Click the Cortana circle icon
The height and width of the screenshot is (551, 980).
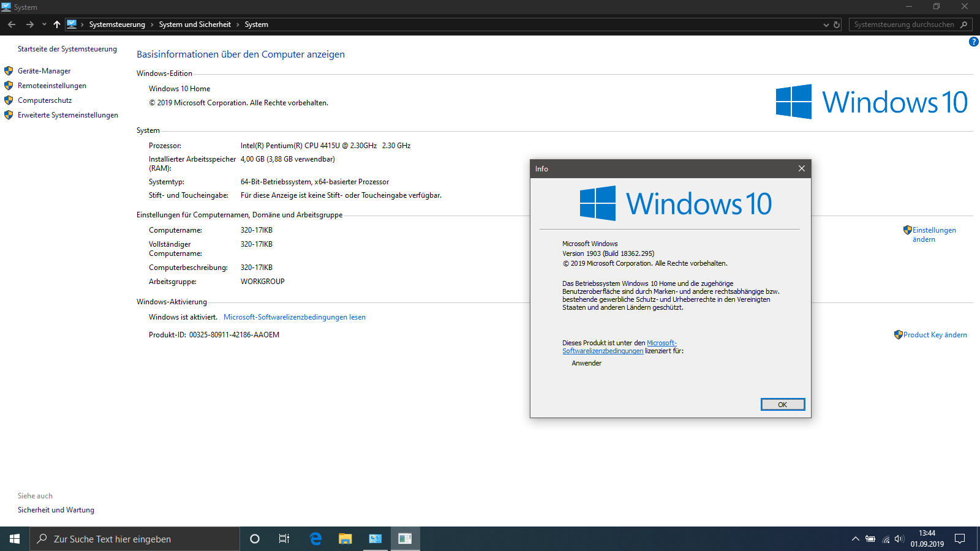tap(255, 539)
